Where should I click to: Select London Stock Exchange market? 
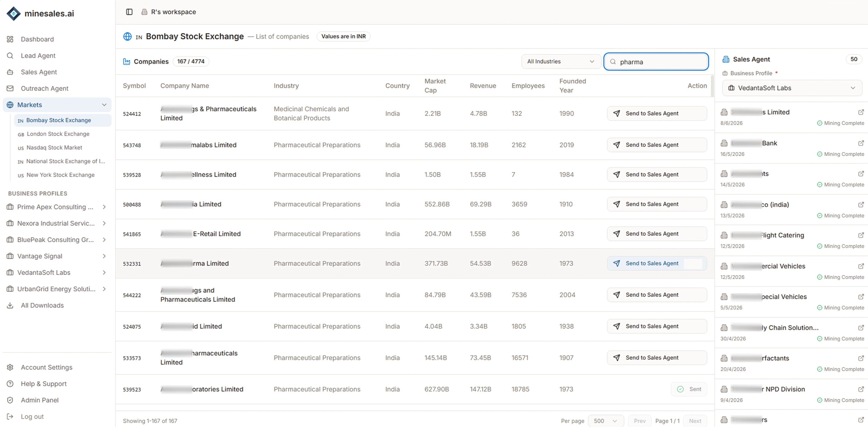[58, 134]
